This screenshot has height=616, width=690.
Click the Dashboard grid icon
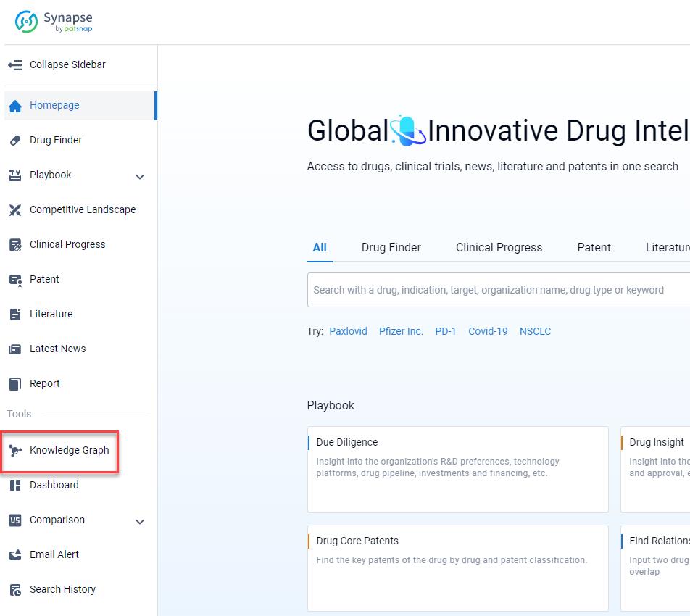click(x=15, y=486)
